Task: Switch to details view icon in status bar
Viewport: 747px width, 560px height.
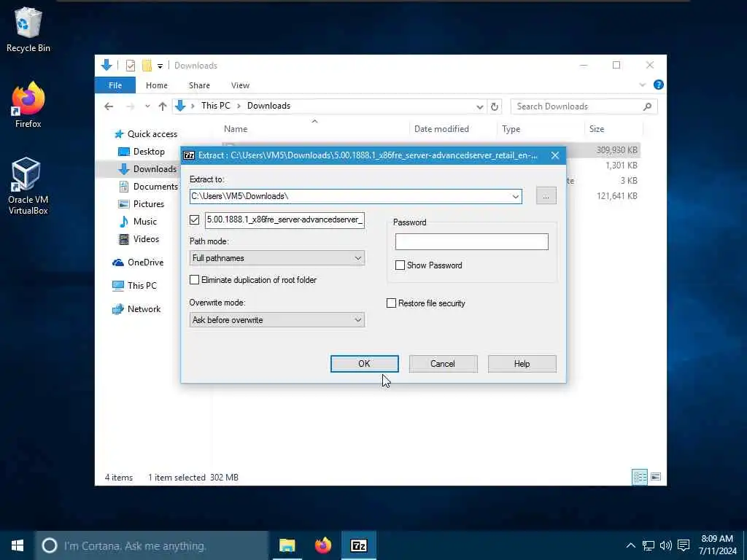Action: 640,477
